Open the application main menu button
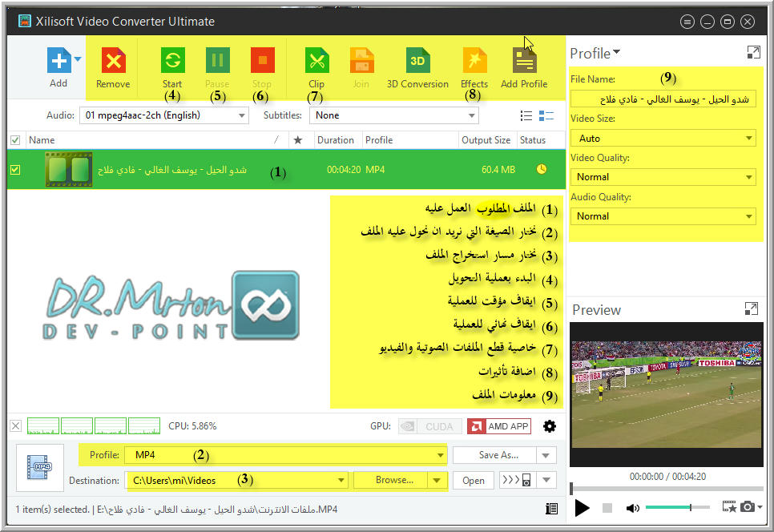The height and width of the screenshot is (532, 774). (687, 22)
